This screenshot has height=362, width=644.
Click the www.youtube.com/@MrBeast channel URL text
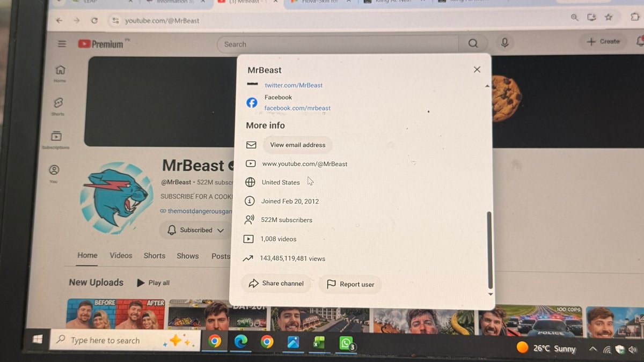305,164
